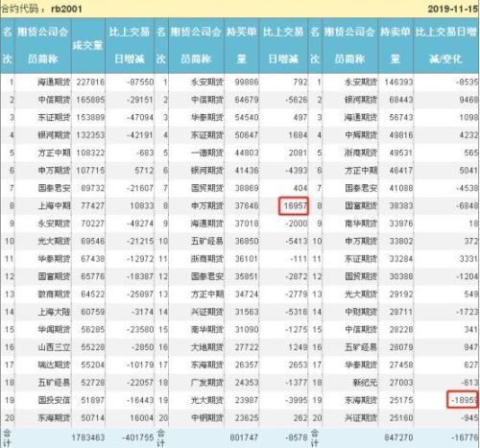The image size is (480, 448).
Task: Select 方正中期 in the volume ranking
Action: 54,153
